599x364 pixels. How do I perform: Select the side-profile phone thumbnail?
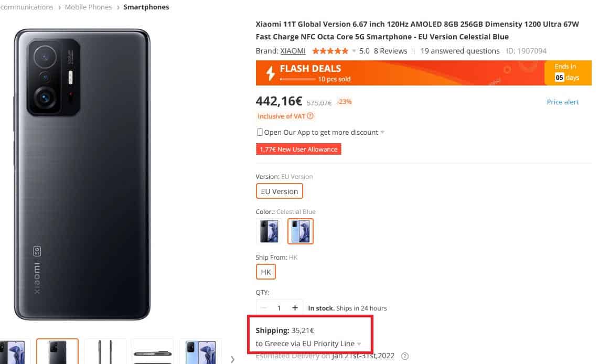click(x=105, y=352)
